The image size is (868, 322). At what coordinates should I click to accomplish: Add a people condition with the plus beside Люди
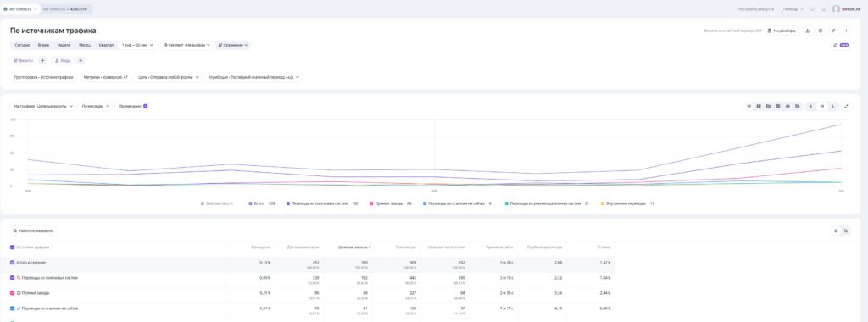pyautogui.click(x=81, y=61)
